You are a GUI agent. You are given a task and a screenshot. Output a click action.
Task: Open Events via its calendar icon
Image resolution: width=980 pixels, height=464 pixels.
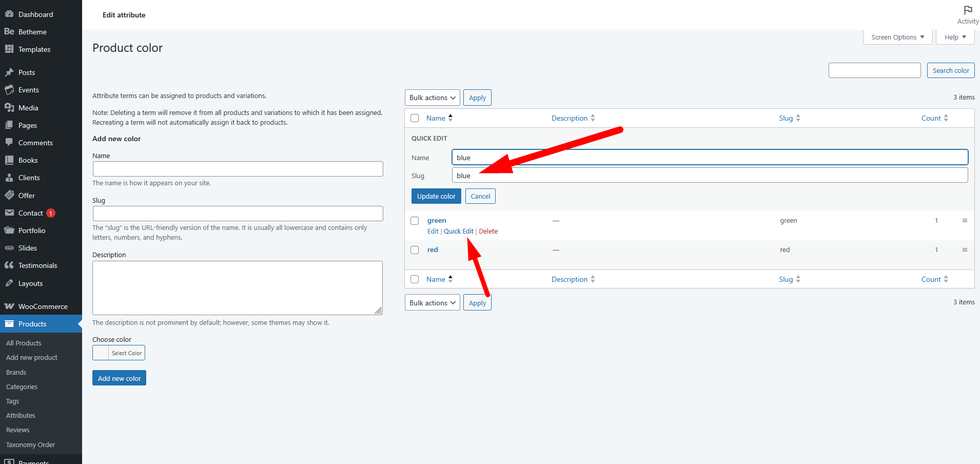[x=9, y=90]
